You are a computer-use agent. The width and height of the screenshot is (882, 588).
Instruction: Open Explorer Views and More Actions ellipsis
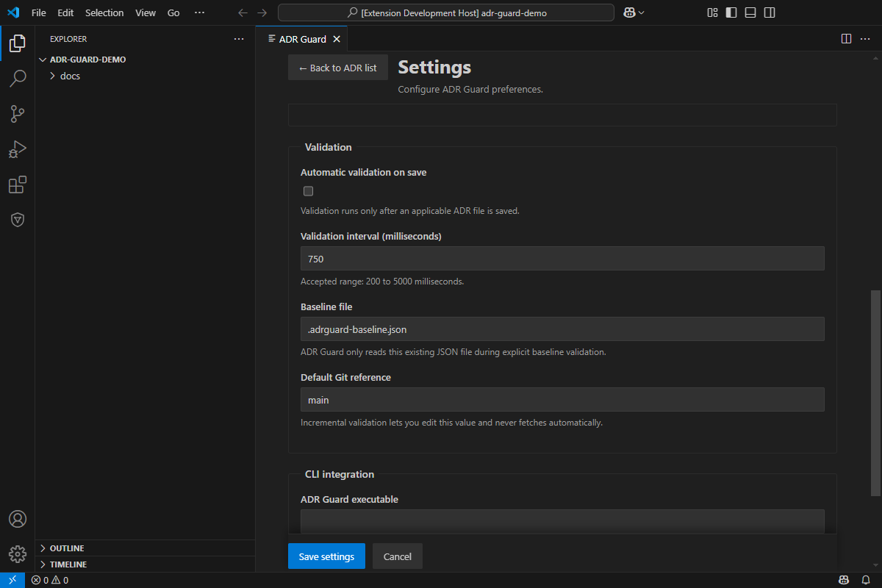click(239, 39)
